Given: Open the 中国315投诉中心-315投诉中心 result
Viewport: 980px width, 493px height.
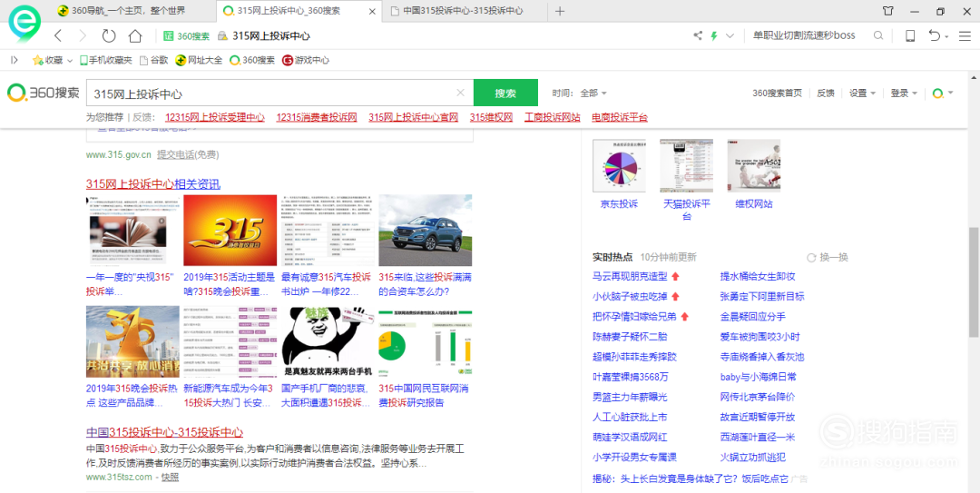Looking at the screenshot, I should coord(164,432).
